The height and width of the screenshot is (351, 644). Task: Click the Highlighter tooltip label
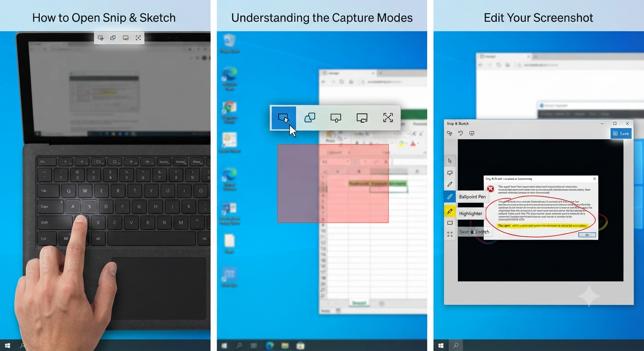click(471, 213)
